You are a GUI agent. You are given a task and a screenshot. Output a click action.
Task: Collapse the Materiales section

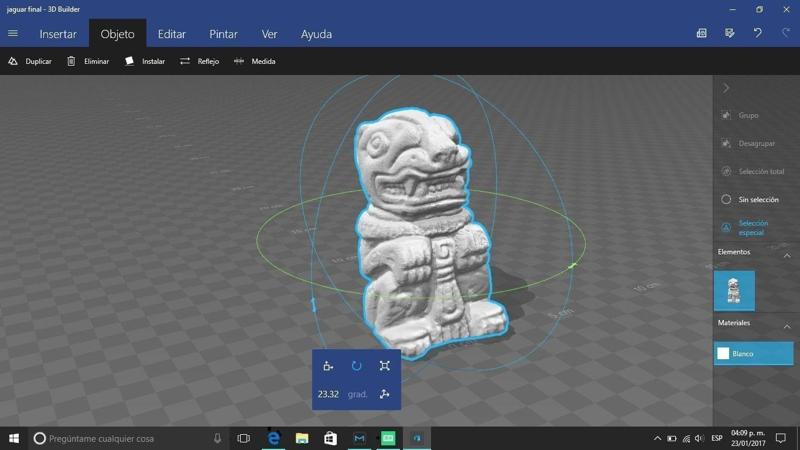[787, 327]
